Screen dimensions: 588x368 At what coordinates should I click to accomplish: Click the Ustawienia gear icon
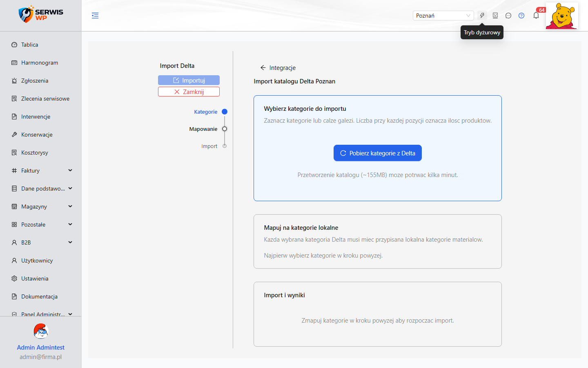[x=14, y=278]
